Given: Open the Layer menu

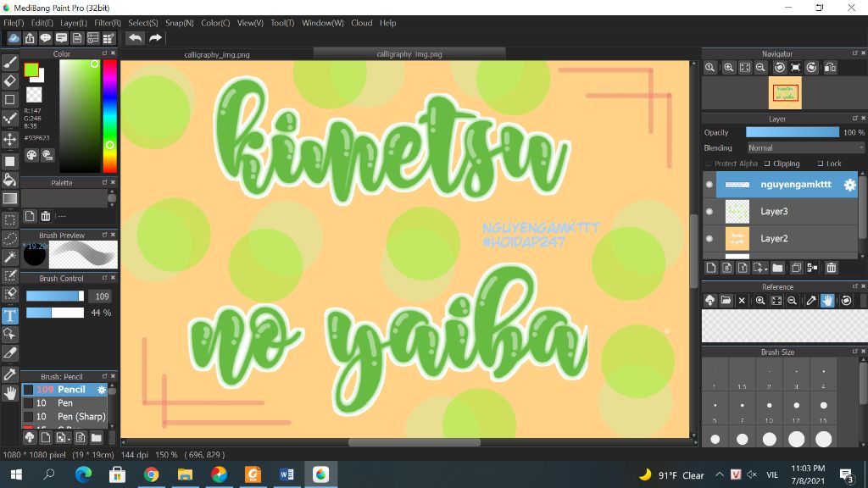Looking at the screenshot, I should click(x=73, y=23).
